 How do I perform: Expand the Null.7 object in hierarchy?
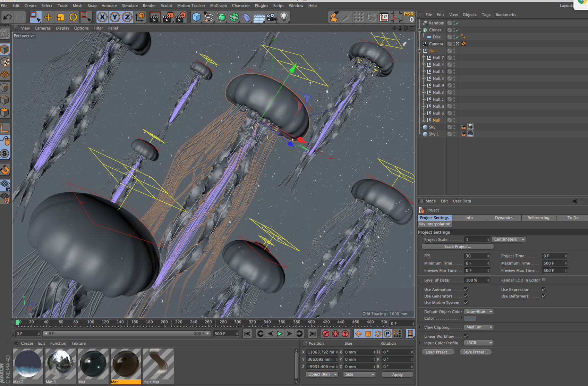(423, 58)
